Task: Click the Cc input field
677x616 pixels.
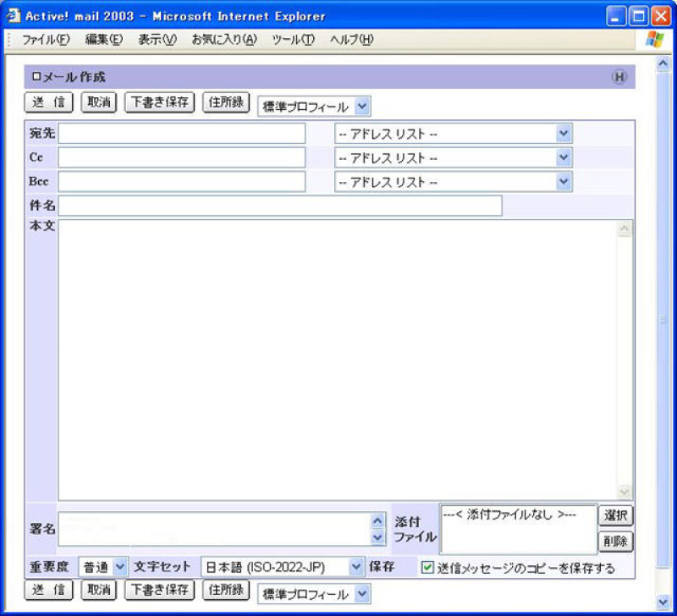Action: tap(182, 157)
